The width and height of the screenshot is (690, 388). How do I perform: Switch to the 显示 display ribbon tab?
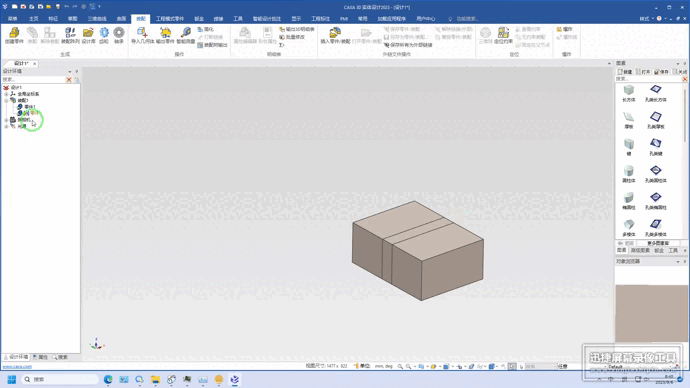(296, 18)
